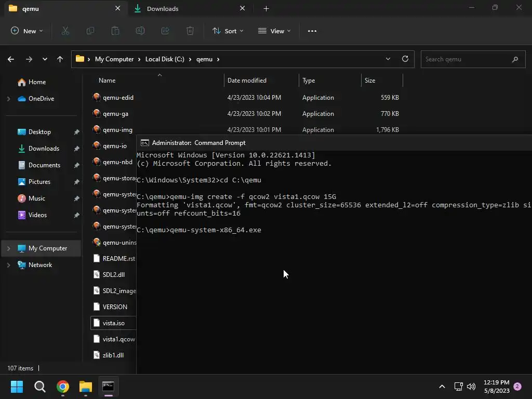The width and height of the screenshot is (532, 399).
Task: Refresh the qemu folder view
Action: (x=405, y=59)
